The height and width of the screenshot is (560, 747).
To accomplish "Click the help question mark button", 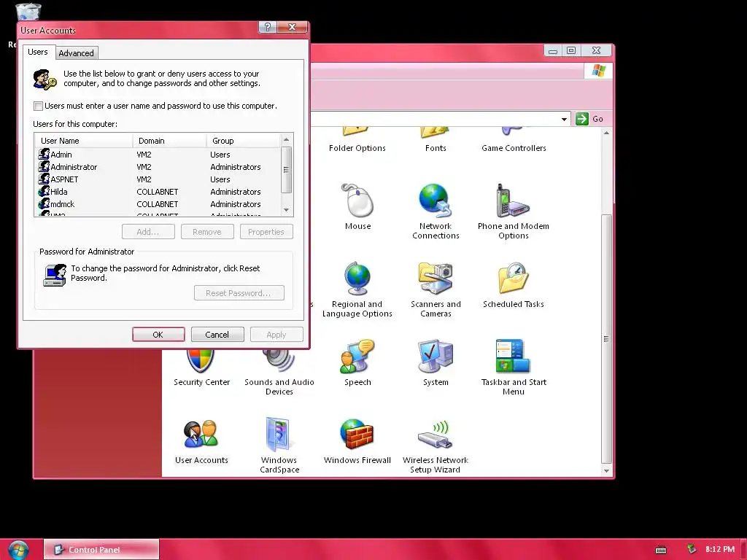I will (x=268, y=27).
